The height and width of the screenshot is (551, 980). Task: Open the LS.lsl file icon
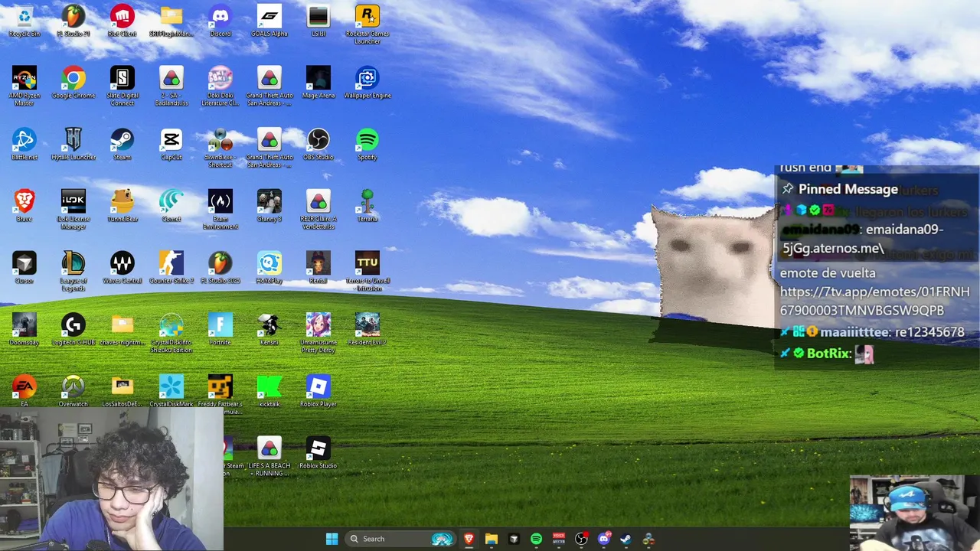pos(318,21)
